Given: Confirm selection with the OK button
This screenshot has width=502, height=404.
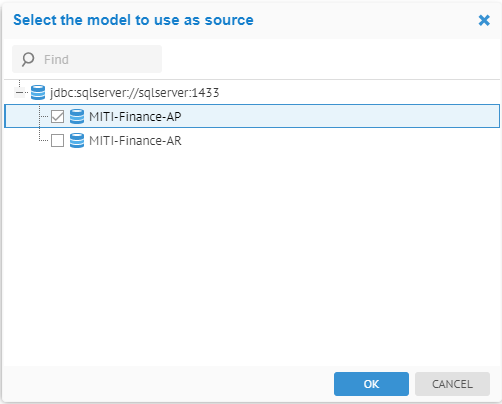Looking at the screenshot, I should [371, 384].
